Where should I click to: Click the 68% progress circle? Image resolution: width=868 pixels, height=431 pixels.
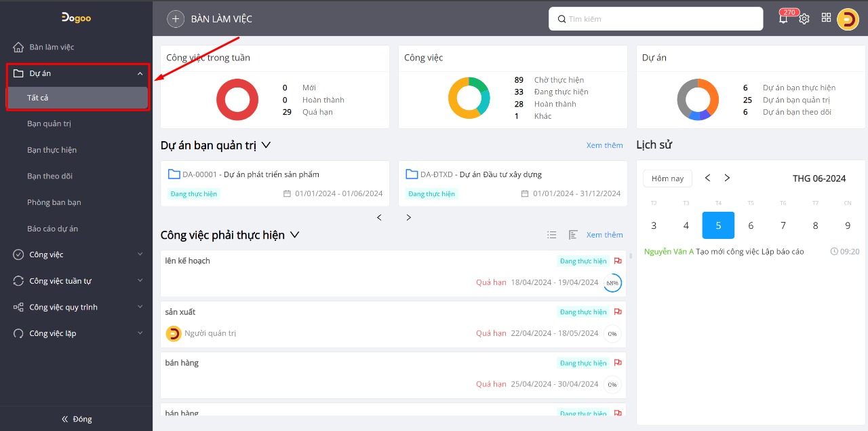point(612,283)
